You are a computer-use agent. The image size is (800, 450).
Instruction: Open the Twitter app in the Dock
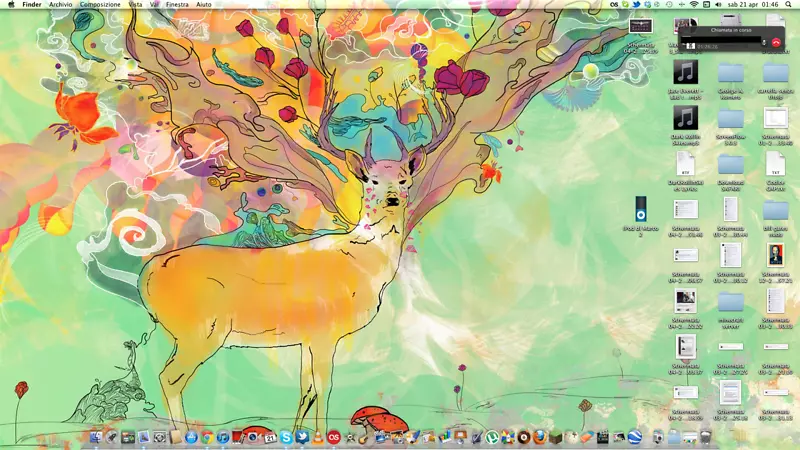pyautogui.click(x=302, y=437)
